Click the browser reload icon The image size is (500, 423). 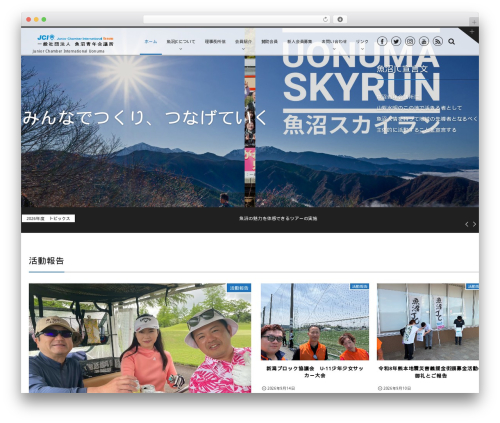pos(325,19)
